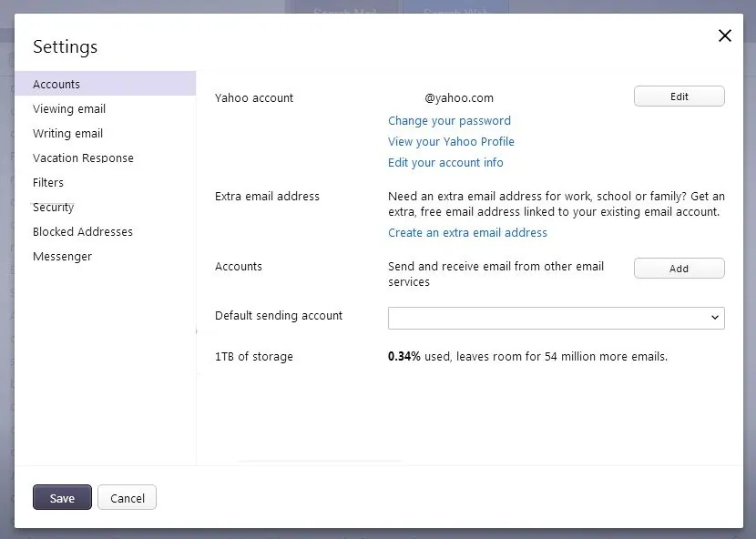Click Change your password link
This screenshot has height=539, width=756.
tap(449, 120)
